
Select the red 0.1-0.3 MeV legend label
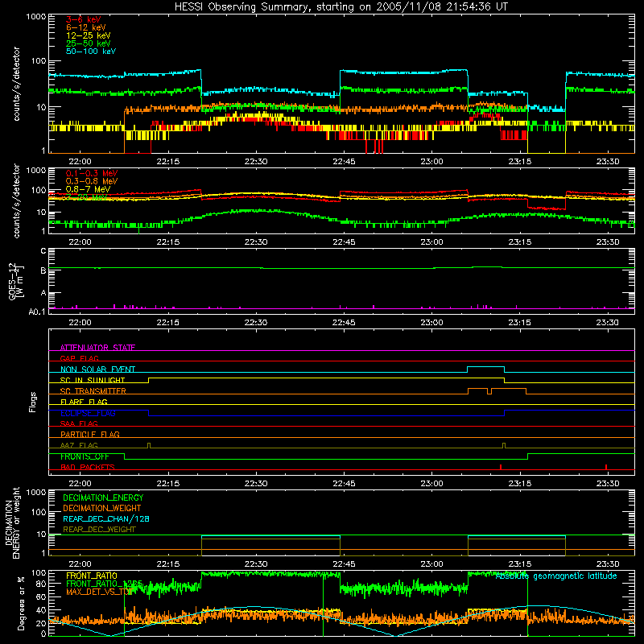point(92,173)
